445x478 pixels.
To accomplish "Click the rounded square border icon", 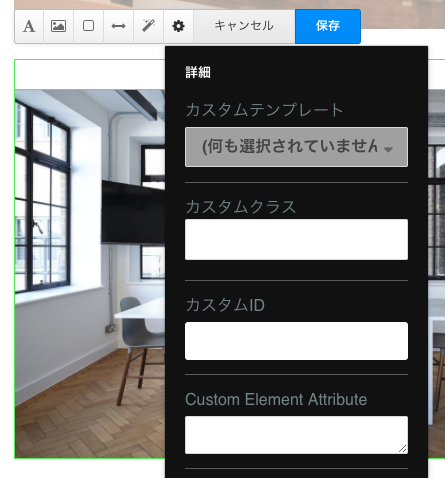I will tap(88, 26).
